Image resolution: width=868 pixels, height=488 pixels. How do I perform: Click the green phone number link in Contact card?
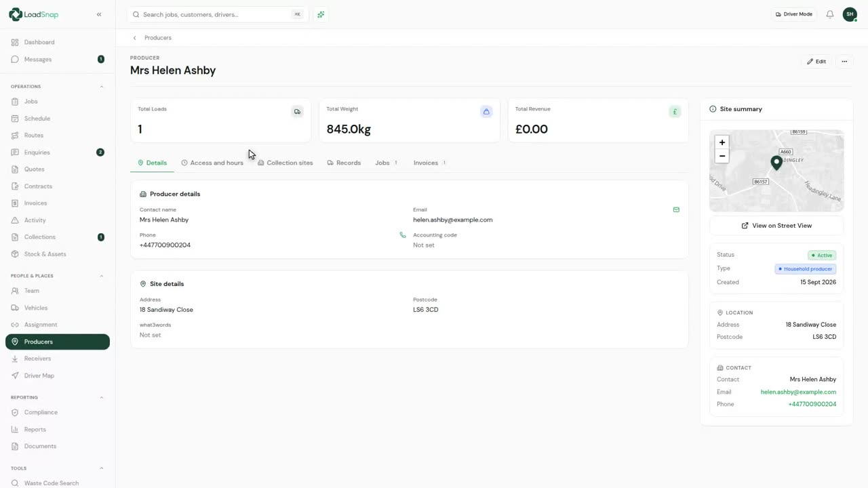pyautogui.click(x=812, y=404)
